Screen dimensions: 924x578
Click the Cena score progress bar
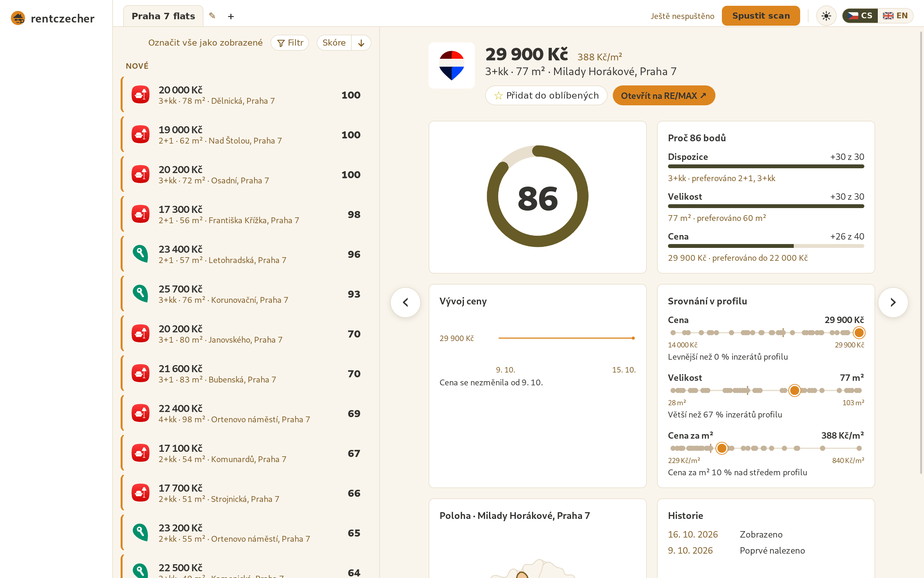point(766,246)
